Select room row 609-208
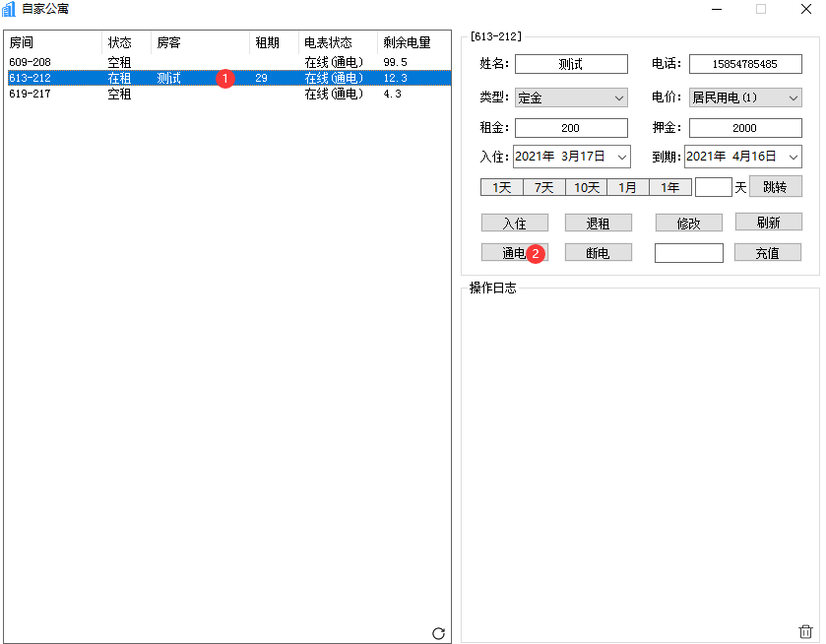This screenshot has width=826, height=644. pyautogui.click(x=229, y=62)
